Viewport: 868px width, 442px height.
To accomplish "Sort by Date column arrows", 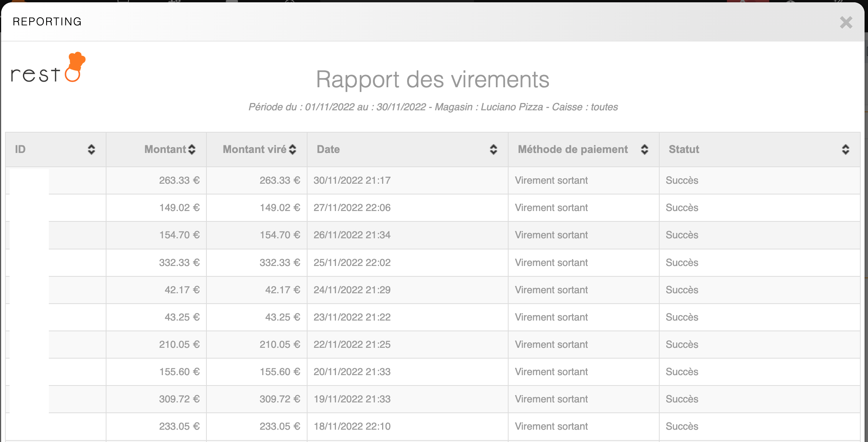I will click(493, 150).
